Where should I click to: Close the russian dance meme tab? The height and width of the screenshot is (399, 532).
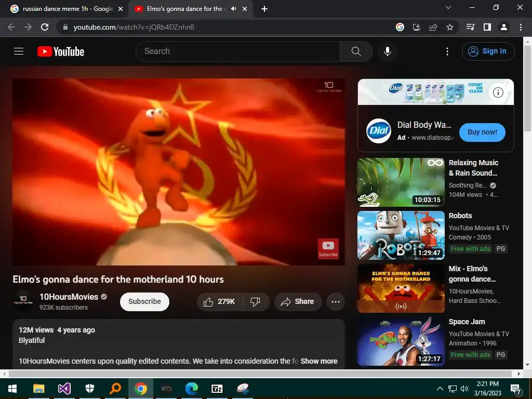(121, 9)
